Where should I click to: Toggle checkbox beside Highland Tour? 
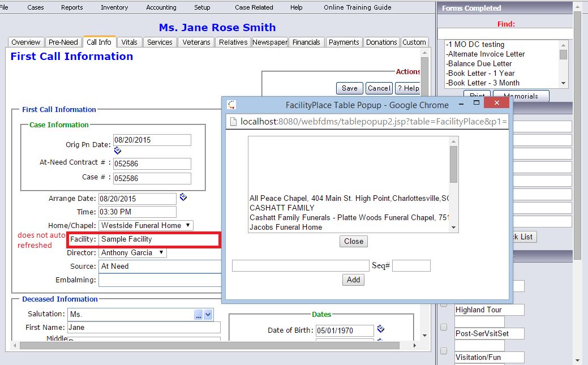pos(444,304)
